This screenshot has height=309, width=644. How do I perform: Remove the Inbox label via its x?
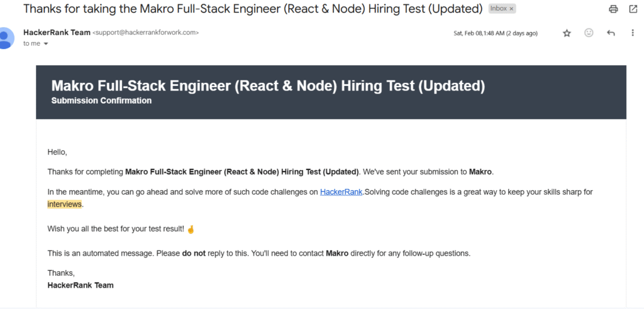point(511,9)
